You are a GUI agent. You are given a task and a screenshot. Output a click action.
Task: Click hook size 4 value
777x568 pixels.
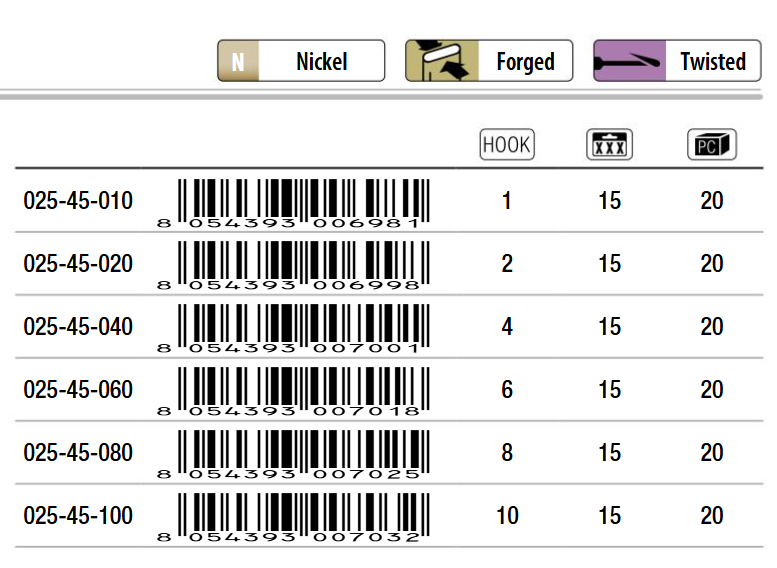coord(507,327)
